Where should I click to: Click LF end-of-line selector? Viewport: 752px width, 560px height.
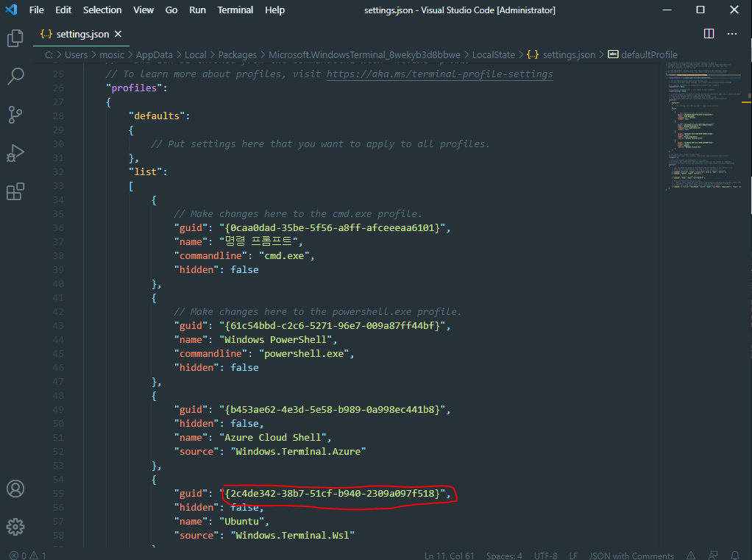pos(573,556)
